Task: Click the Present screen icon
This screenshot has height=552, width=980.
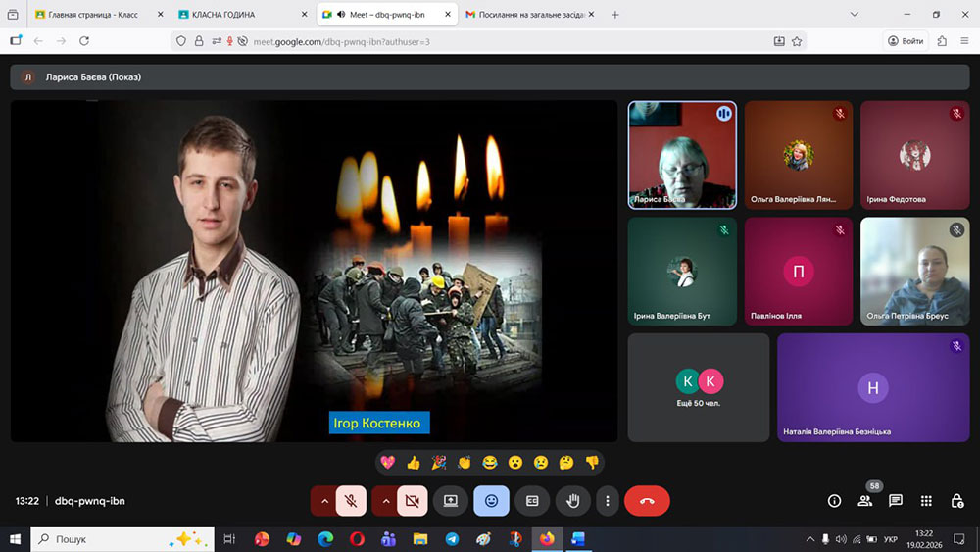Action: pos(451,501)
